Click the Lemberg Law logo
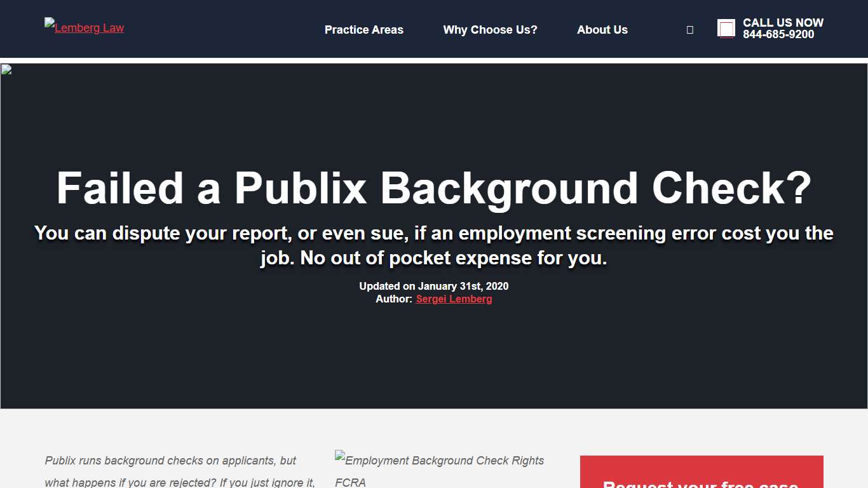This screenshot has height=488, width=868. coord(83,27)
